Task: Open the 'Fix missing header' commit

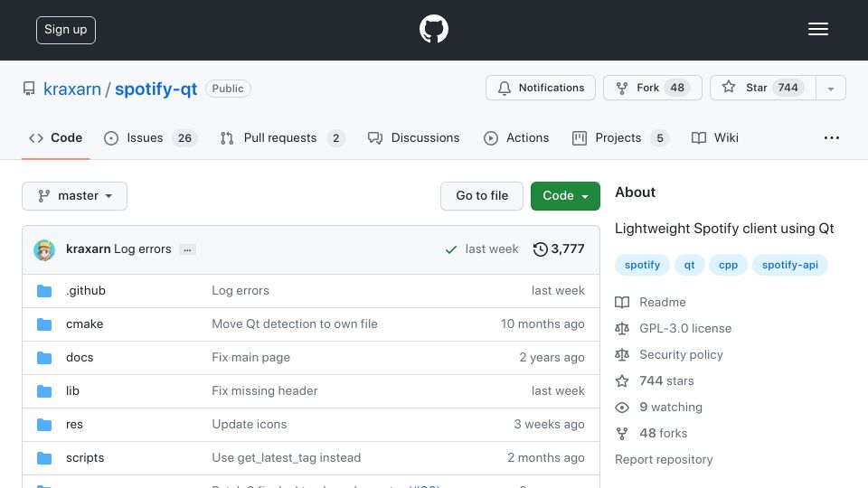Action: (265, 391)
